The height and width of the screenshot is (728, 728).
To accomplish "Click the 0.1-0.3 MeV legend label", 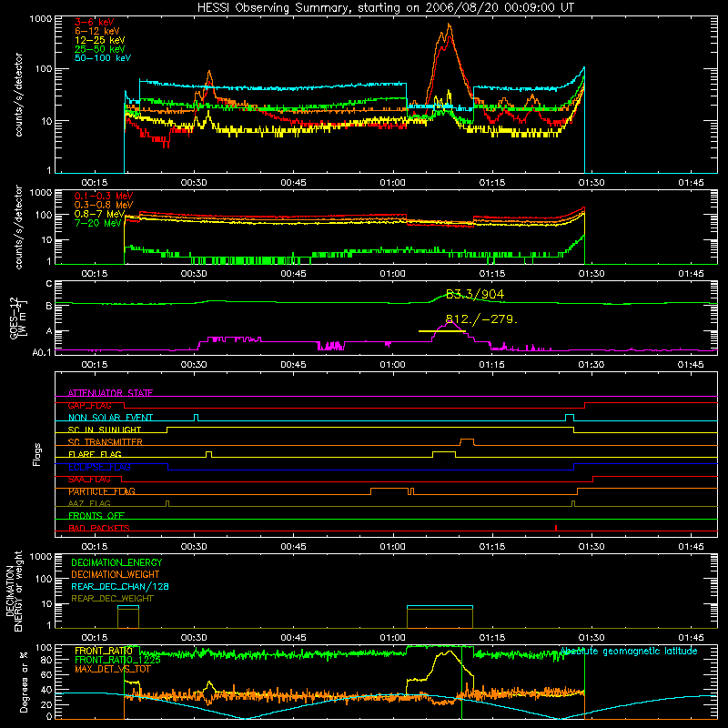I will click(x=103, y=196).
